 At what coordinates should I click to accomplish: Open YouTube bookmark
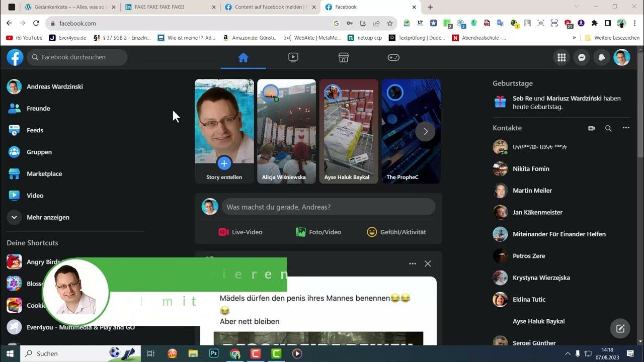[24, 38]
